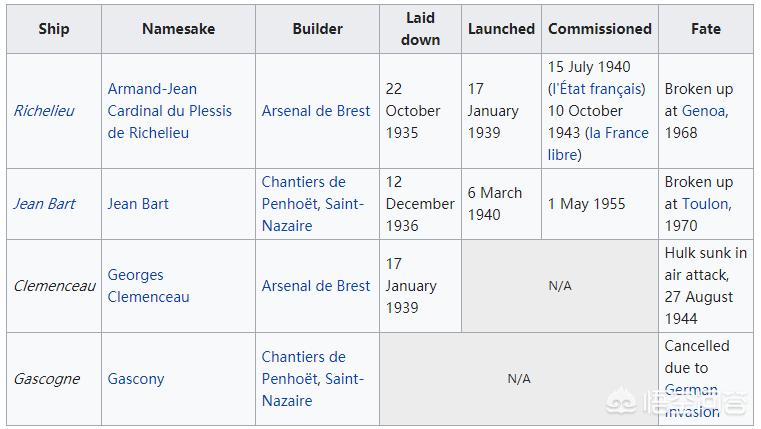Image resolution: width=761 pixels, height=429 pixels.
Task: Open the Jean Bart ship link
Action: (x=44, y=204)
